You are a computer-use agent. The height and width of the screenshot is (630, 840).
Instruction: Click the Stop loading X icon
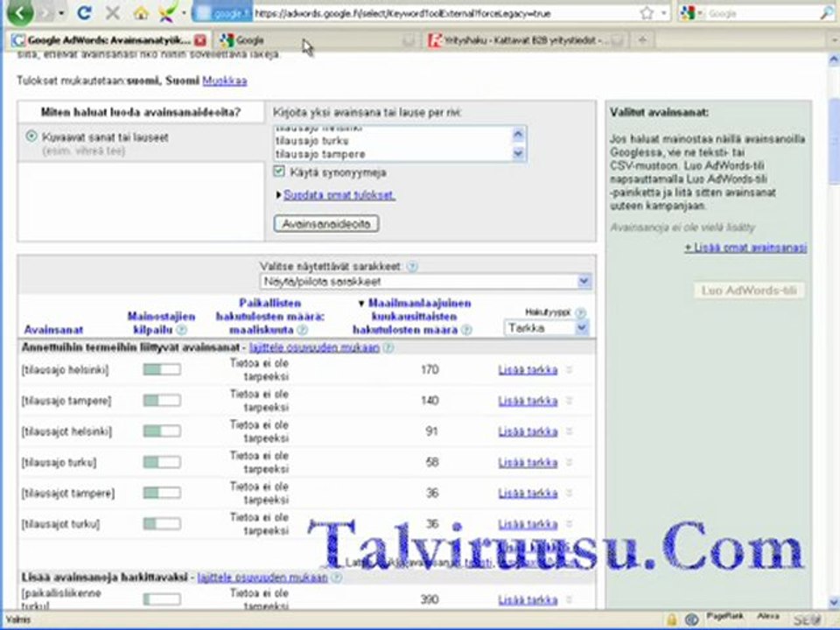(x=113, y=12)
